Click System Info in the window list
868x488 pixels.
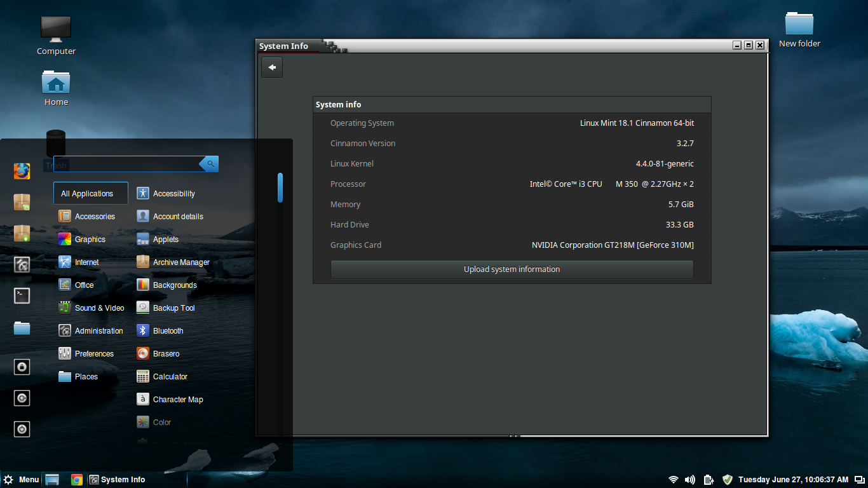(117, 480)
